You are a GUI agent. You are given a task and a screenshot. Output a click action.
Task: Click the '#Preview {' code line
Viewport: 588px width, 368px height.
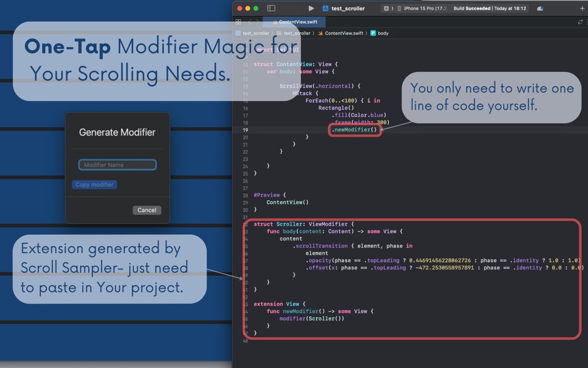(270, 195)
